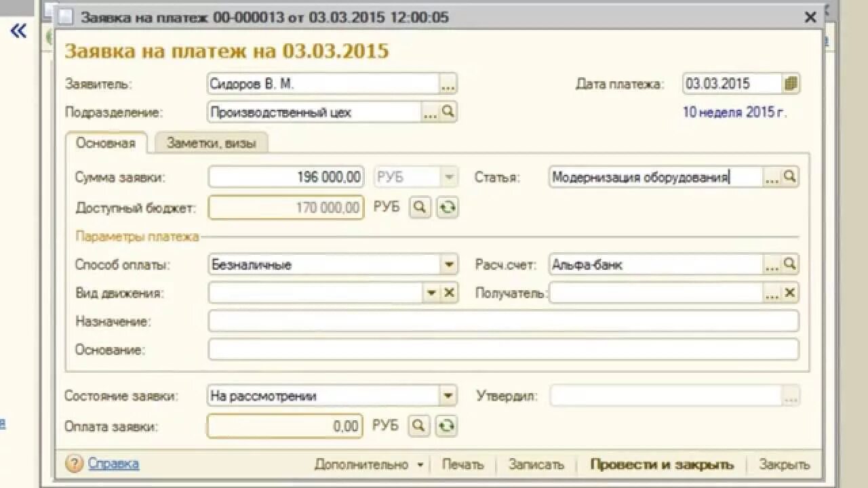Image resolution: width=868 pixels, height=488 pixels.
Task: Clear the Вид движения field
Action: tap(449, 293)
